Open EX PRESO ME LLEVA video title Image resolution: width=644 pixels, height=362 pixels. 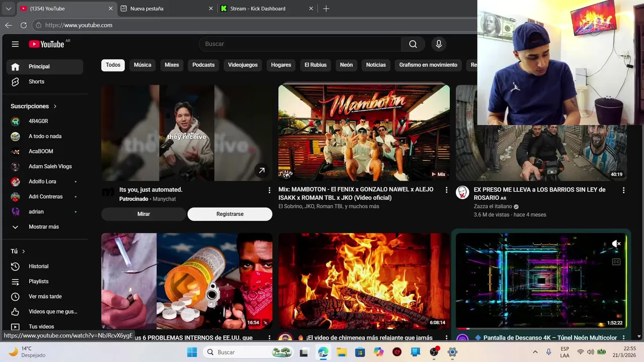pyautogui.click(x=539, y=194)
